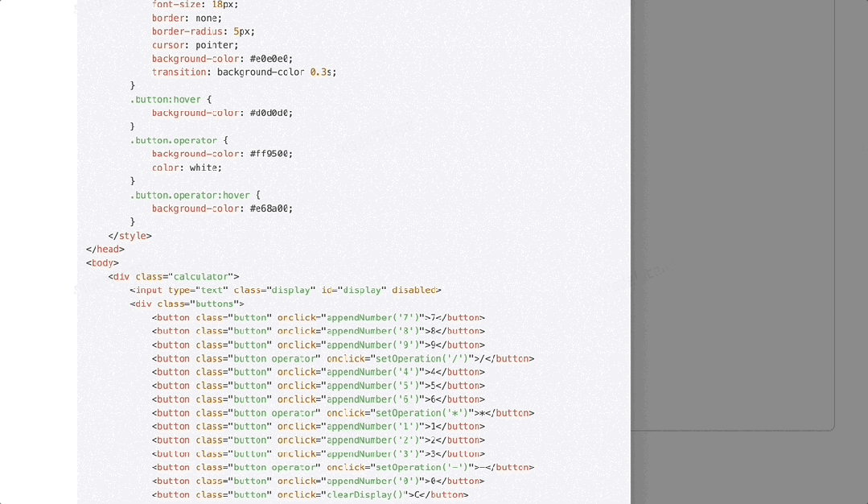868x504 pixels.
Task: Click the input display element line
Action: [285, 290]
